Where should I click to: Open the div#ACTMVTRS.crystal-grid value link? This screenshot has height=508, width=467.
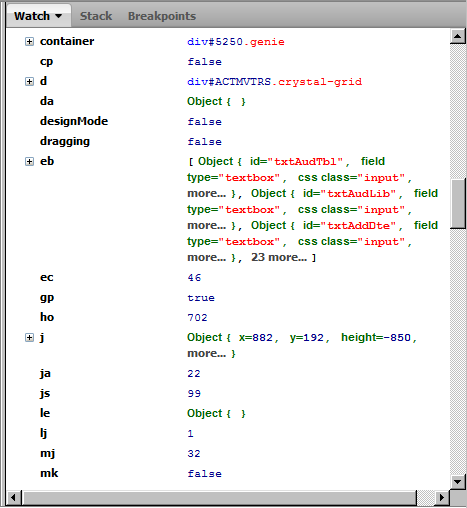[x=274, y=82]
